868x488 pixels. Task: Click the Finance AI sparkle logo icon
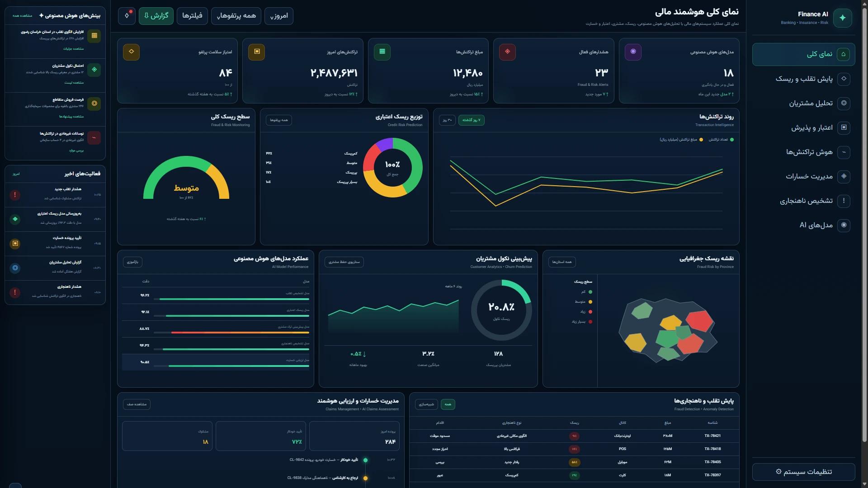842,18
